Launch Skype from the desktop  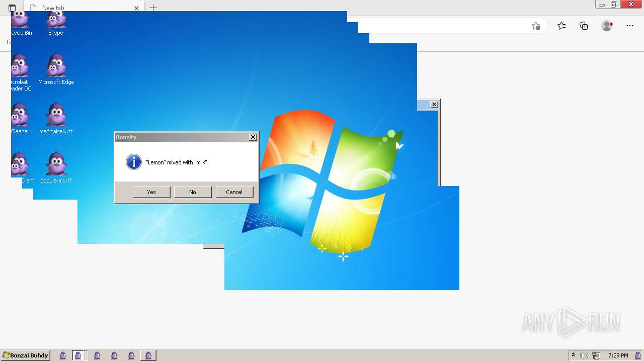coord(56,24)
